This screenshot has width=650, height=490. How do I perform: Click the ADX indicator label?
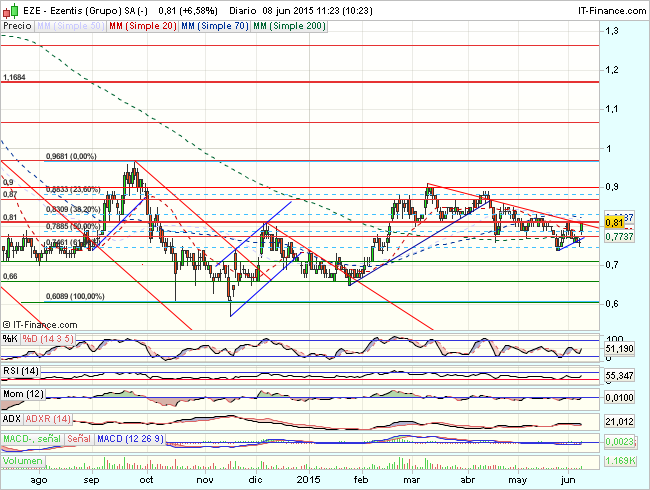13,420
